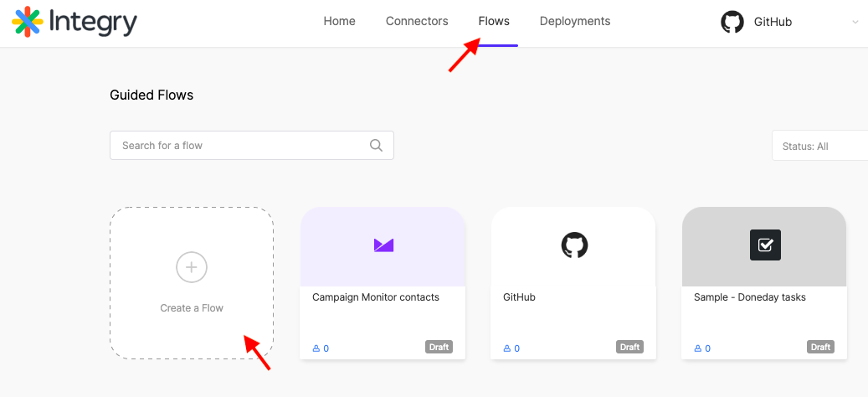Open the GitHub account name in header
Image resolution: width=868 pixels, height=397 pixels.
773,22
